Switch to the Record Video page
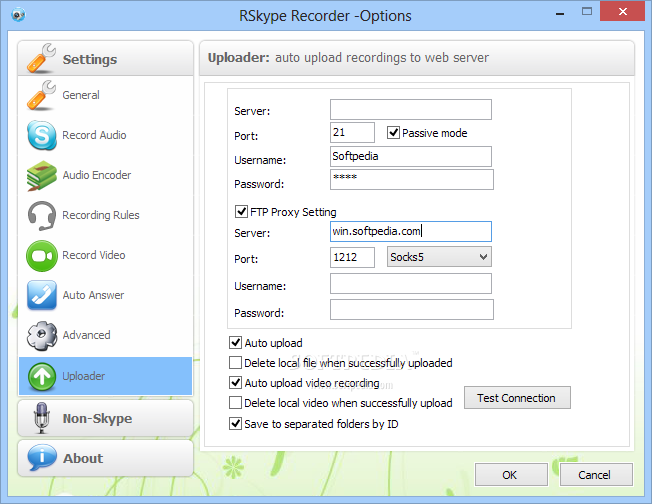Viewport: 652px width, 504px height. [x=94, y=255]
